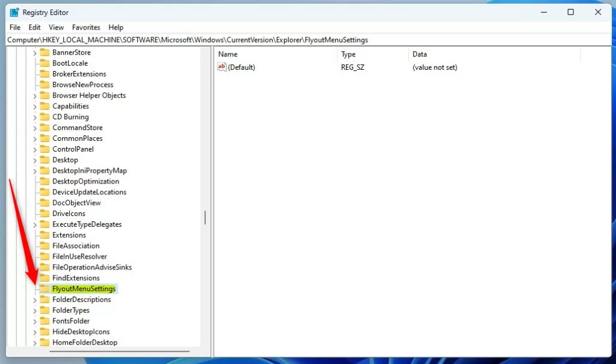Select the (Default) value entry
This screenshot has width=616, height=364.
point(241,67)
